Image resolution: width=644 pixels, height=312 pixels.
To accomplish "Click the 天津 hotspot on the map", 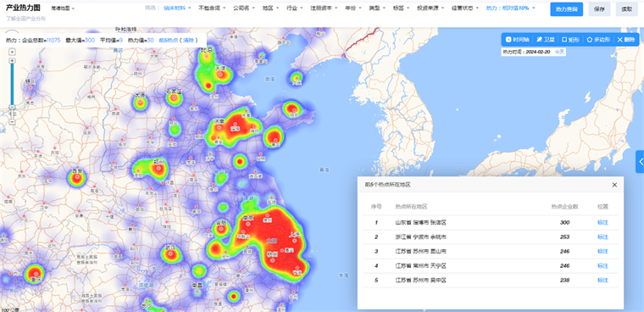I will click(x=221, y=75).
